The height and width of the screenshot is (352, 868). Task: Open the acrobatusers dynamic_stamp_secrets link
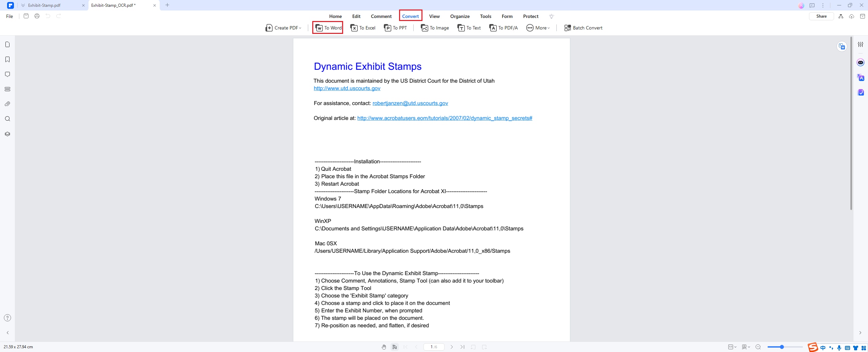click(445, 118)
